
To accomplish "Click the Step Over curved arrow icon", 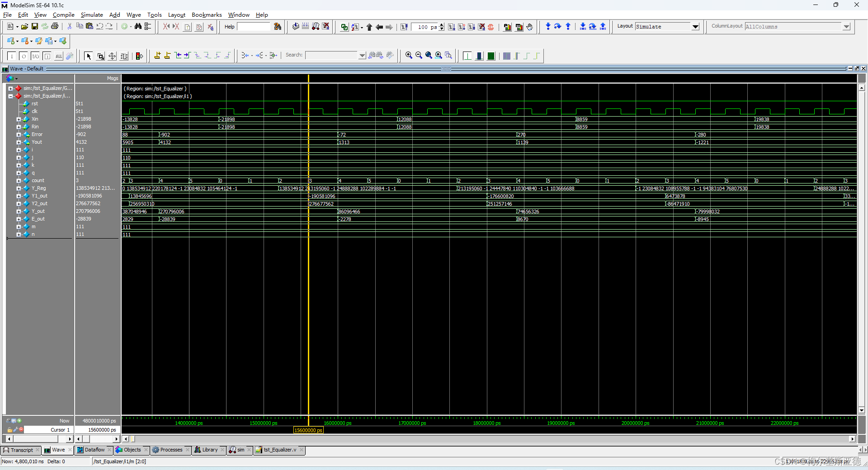I will tap(558, 27).
